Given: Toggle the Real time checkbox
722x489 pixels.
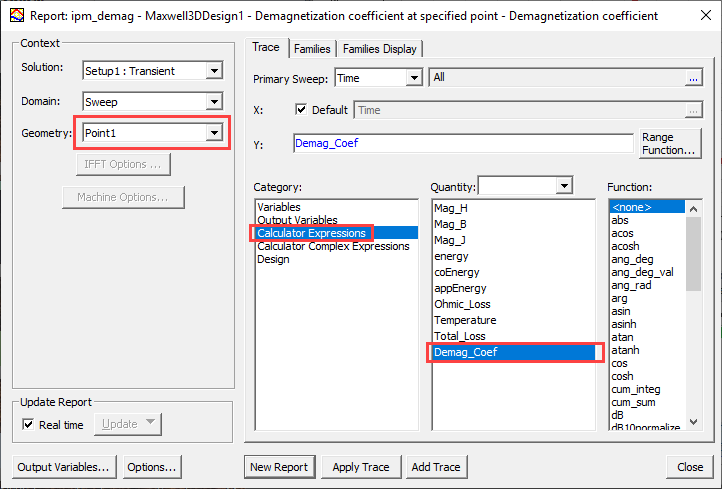Looking at the screenshot, I should click(28, 425).
